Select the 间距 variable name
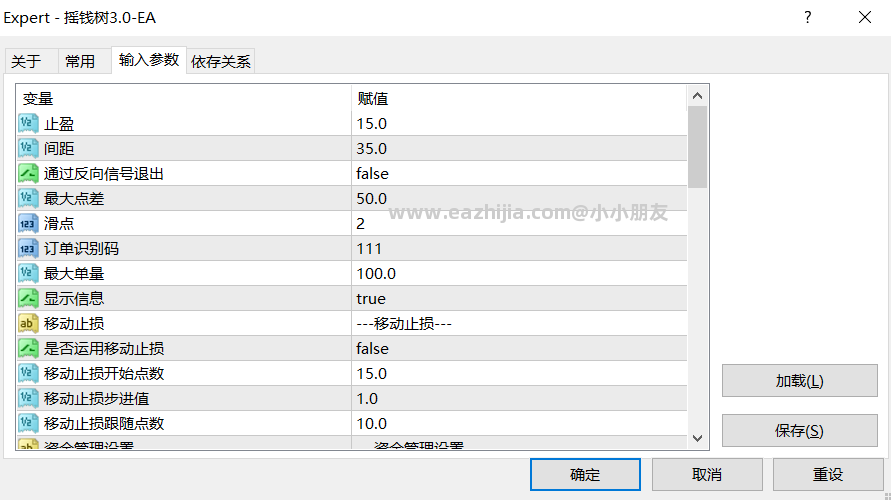 pos(59,149)
